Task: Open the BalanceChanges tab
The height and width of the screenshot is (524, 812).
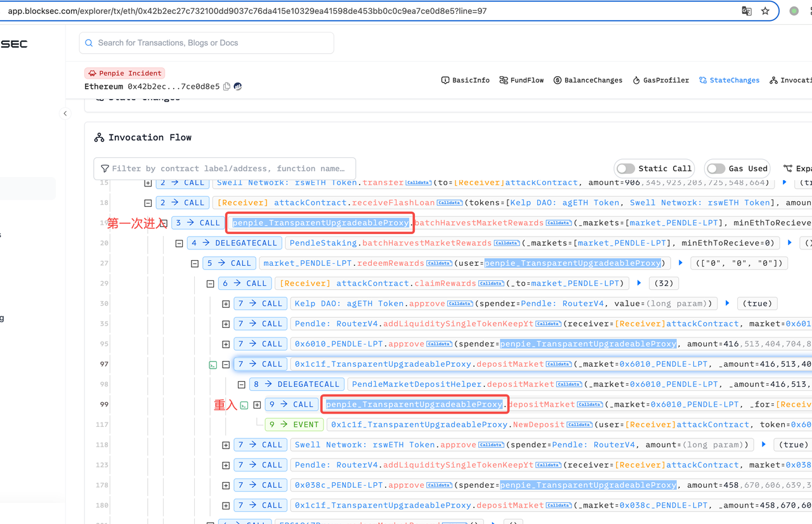Action: [587, 81]
